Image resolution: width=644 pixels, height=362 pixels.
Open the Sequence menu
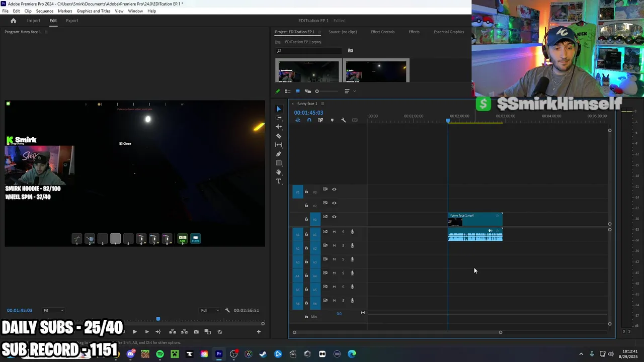tap(45, 11)
